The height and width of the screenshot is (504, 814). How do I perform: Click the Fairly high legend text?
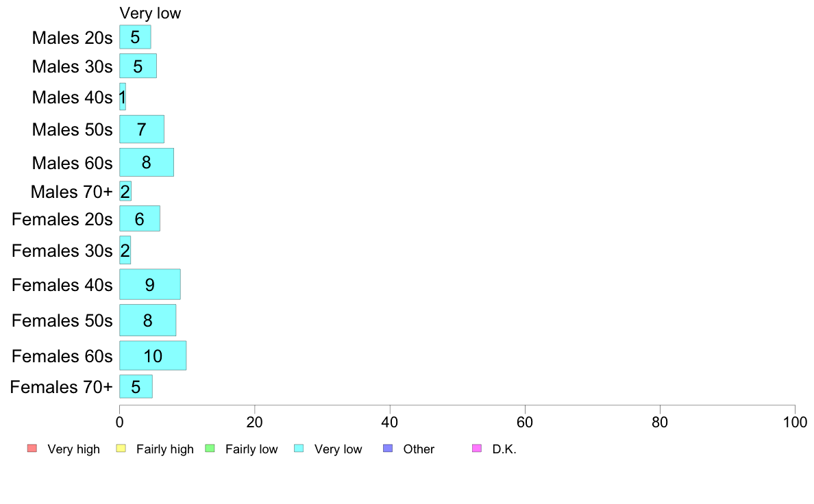[165, 449]
